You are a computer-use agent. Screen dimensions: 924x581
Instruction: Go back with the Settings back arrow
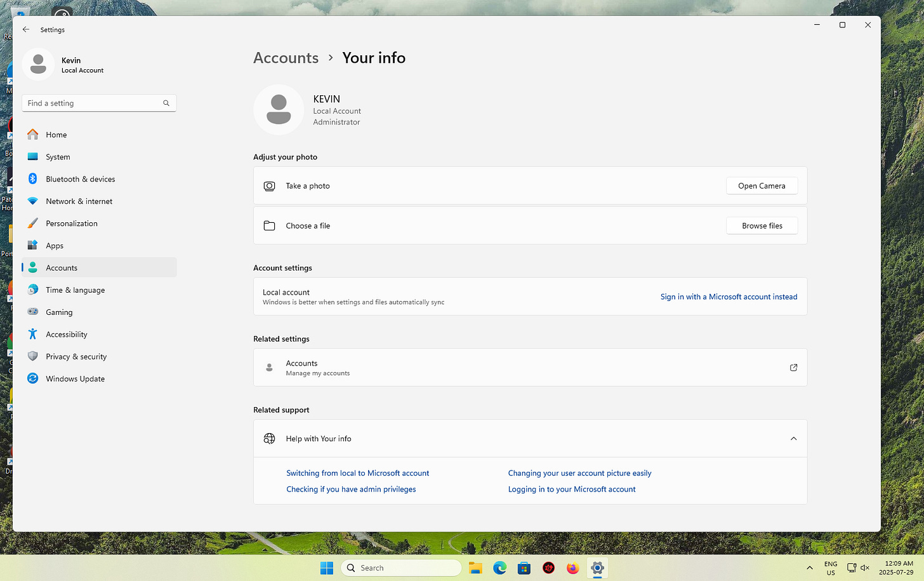pos(26,29)
